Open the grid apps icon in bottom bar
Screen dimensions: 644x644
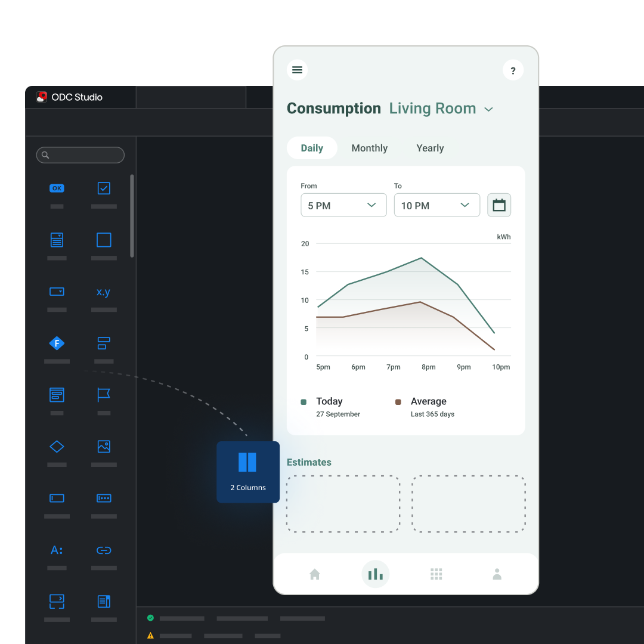(x=436, y=574)
